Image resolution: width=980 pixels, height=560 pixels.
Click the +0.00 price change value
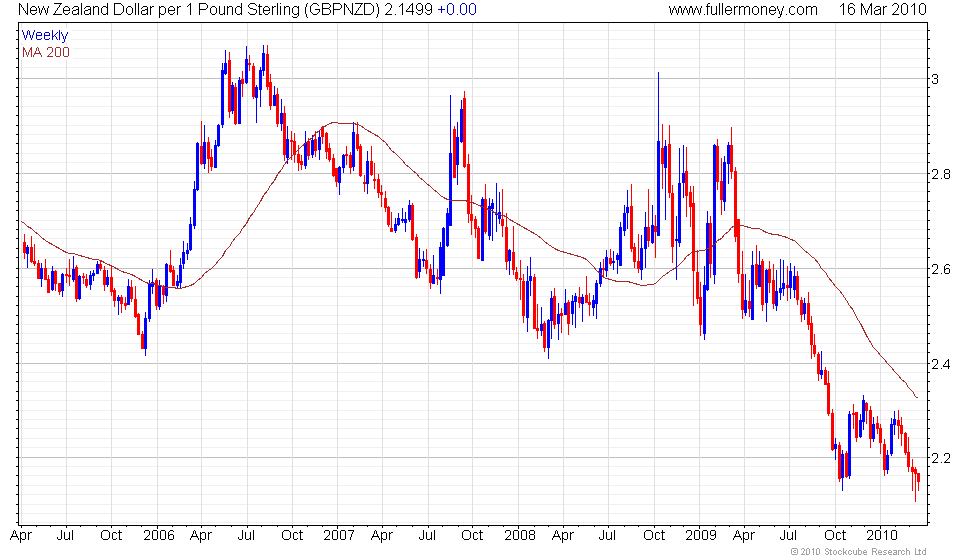coord(459,10)
